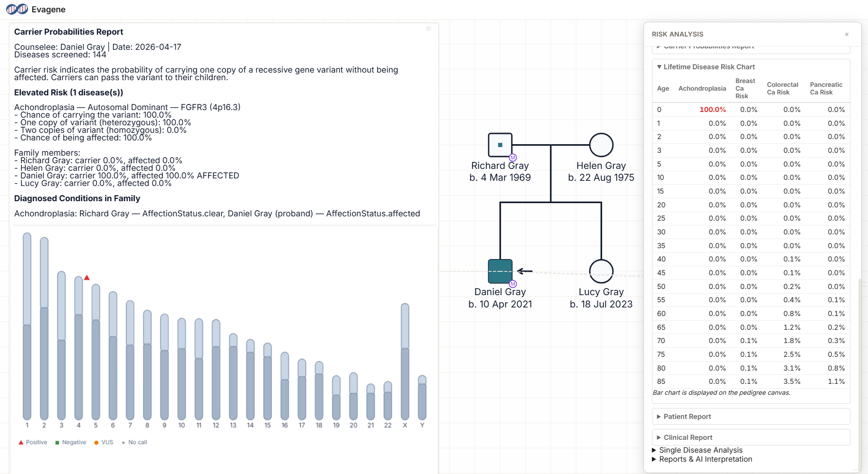Expand Reports & AI Interpretation

(705, 459)
